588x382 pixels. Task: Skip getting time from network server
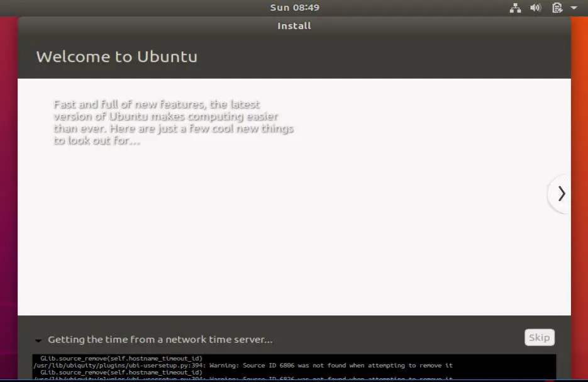click(539, 337)
